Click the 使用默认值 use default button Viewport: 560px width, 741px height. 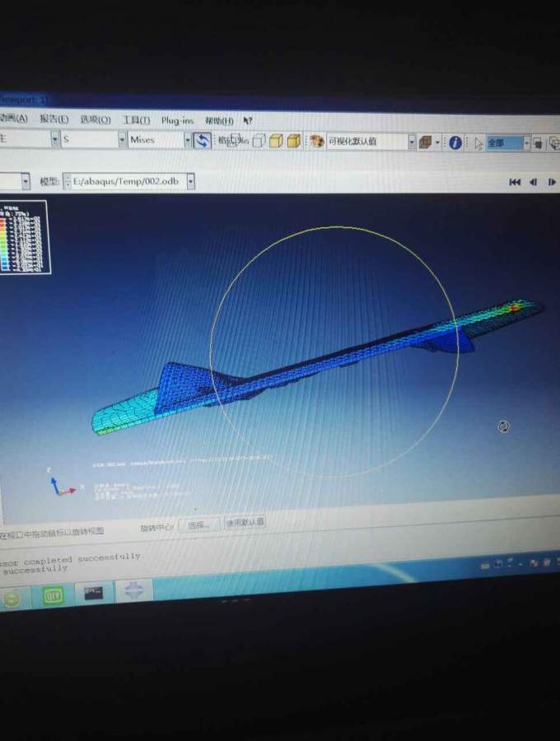245,523
